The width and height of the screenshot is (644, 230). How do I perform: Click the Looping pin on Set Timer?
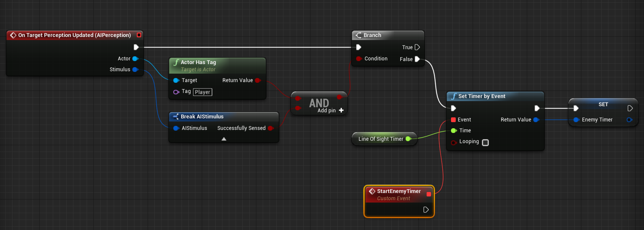(454, 142)
